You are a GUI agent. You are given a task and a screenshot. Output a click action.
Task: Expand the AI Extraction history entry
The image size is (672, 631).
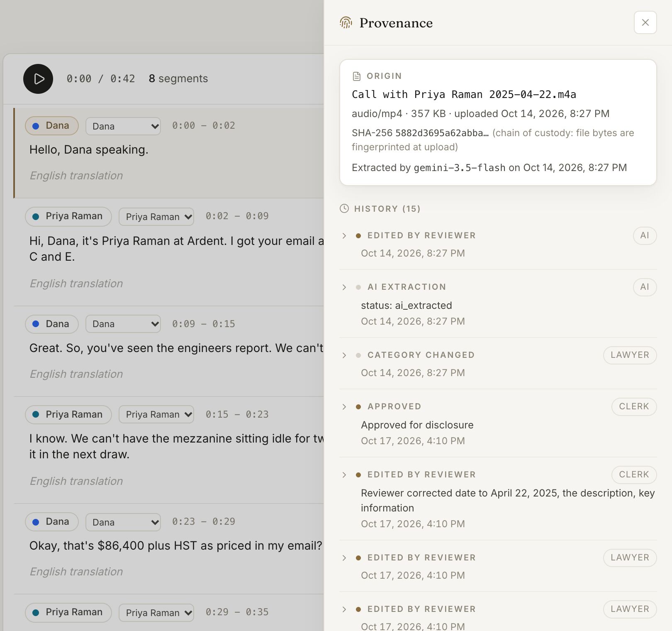344,287
